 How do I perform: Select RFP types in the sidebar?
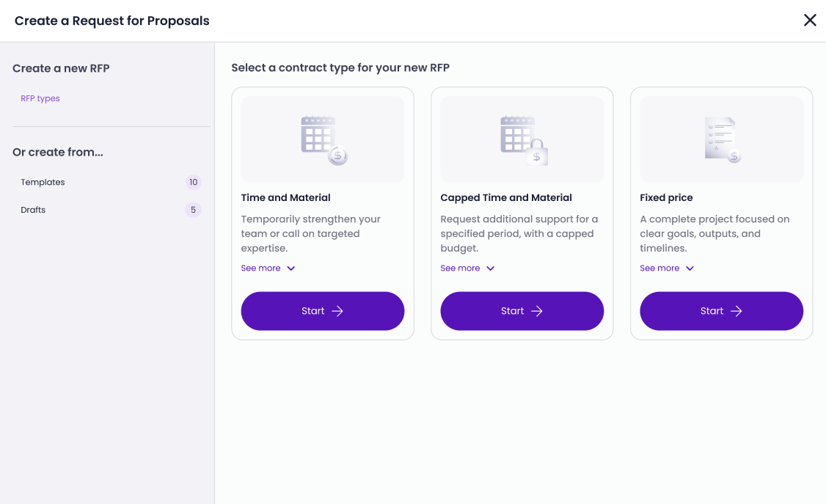[x=40, y=98]
